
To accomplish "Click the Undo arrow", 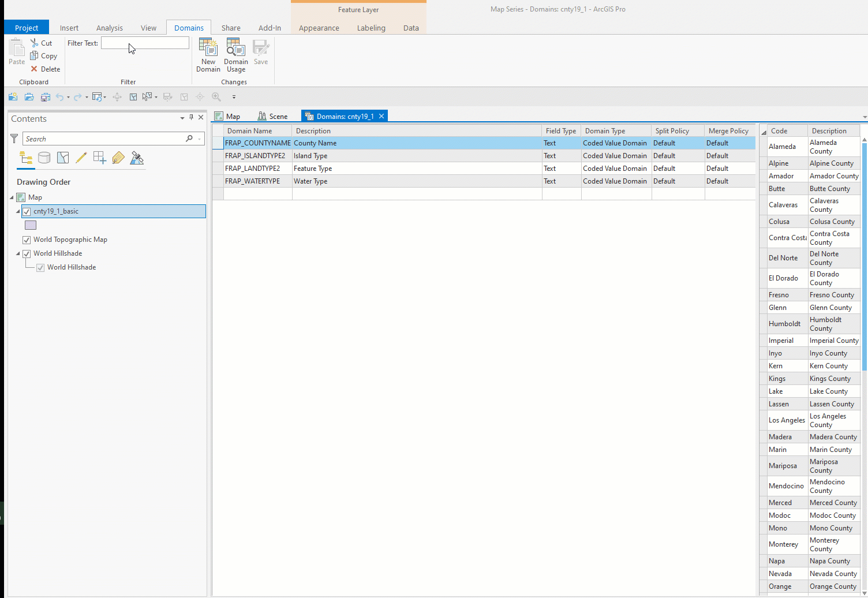I will (x=59, y=97).
